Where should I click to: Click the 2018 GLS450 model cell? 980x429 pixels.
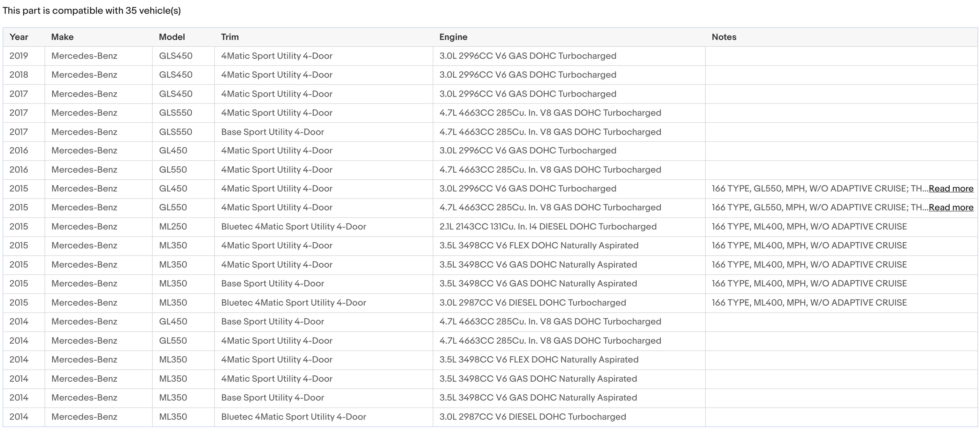(x=183, y=75)
